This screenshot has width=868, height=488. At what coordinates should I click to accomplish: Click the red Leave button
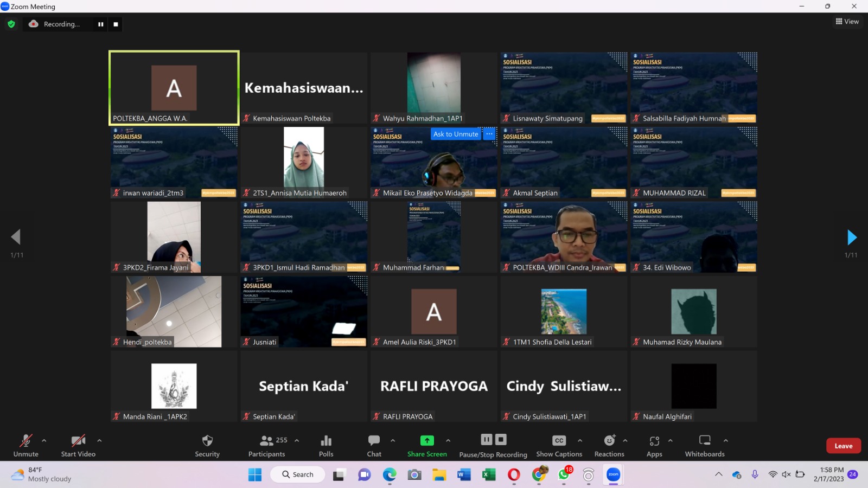coord(843,446)
